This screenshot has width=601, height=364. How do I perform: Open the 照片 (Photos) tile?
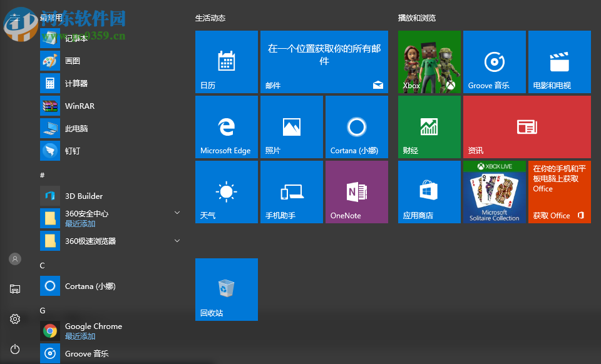(x=291, y=126)
